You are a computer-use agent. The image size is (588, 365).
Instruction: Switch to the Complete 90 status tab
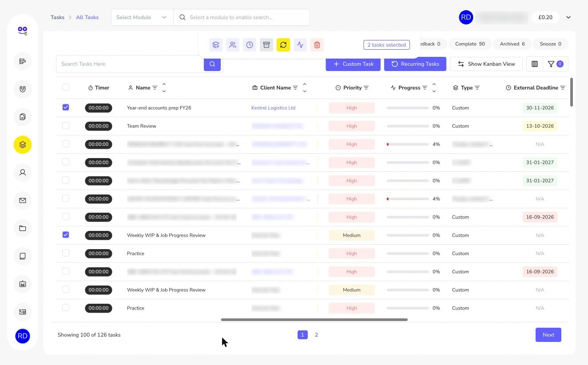tap(470, 44)
